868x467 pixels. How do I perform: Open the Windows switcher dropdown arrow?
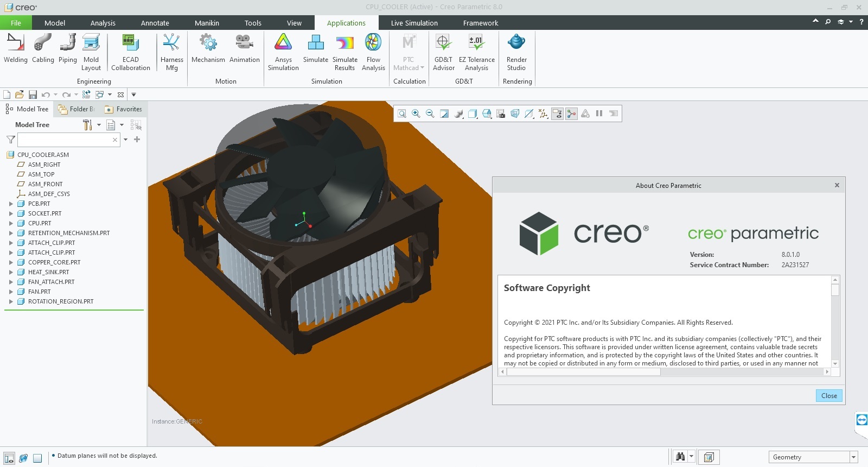click(110, 94)
